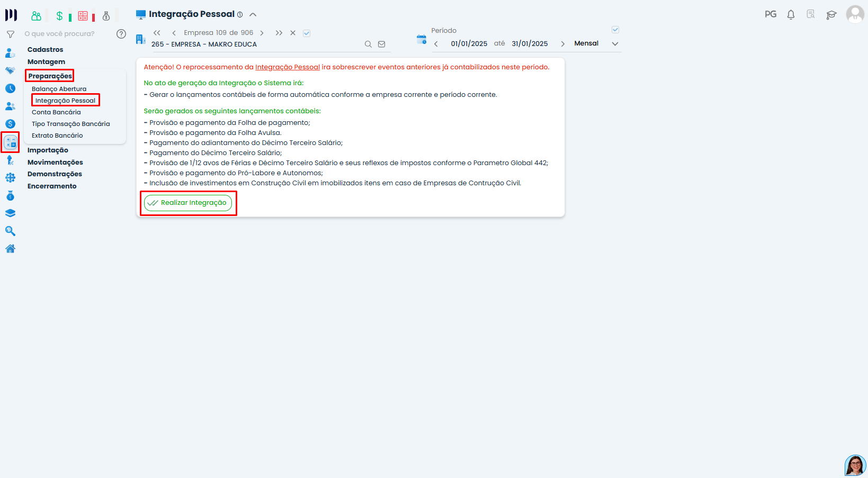Expand the Movimentações menu section
Viewport: 868px width, 478px height.
(55, 163)
